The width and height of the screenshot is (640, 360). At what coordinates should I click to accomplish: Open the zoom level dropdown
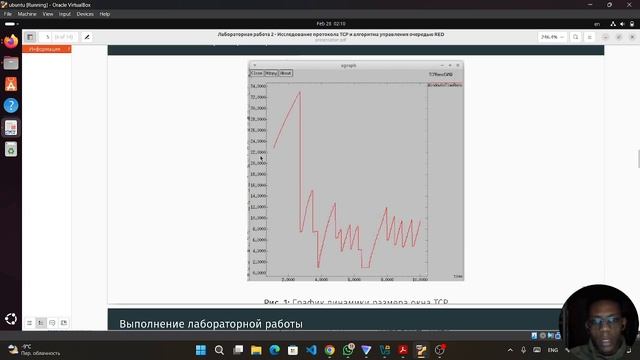[552, 37]
